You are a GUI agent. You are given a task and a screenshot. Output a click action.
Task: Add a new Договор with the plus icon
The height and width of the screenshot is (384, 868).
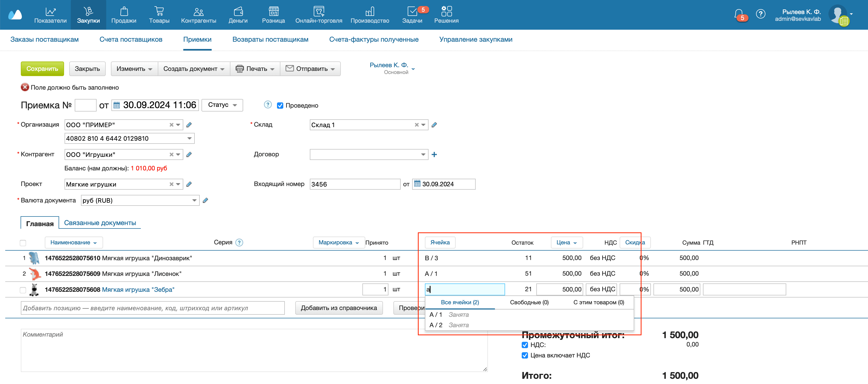[x=434, y=154]
